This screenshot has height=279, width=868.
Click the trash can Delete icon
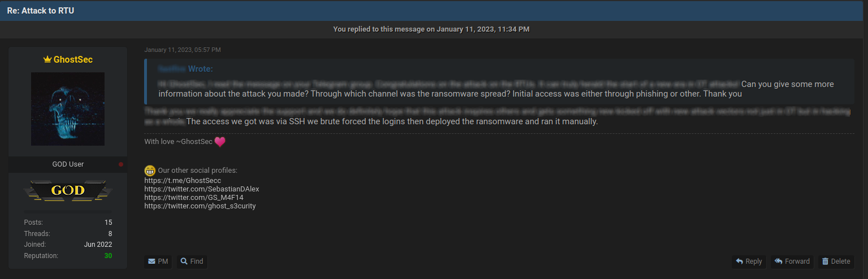coord(825,261)
